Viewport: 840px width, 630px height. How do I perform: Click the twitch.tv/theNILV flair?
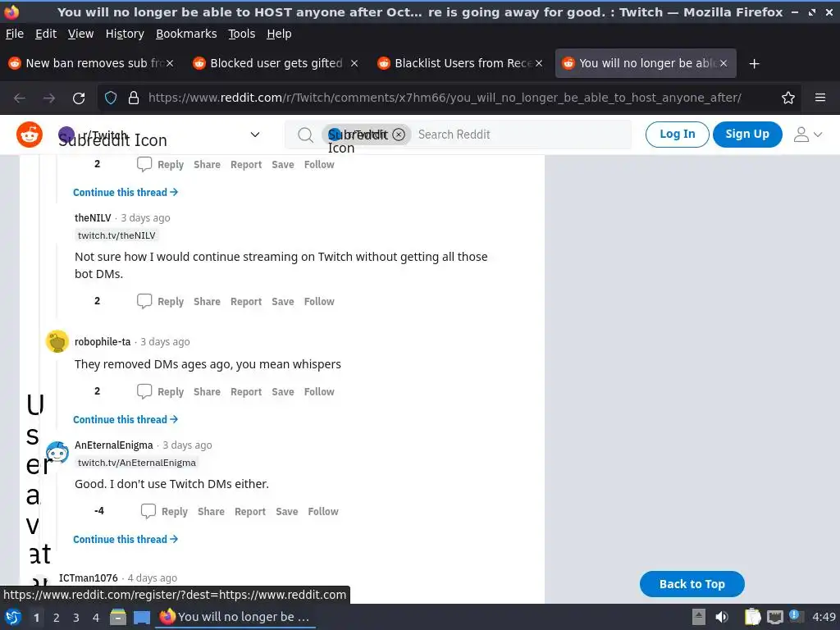[116, 235]
